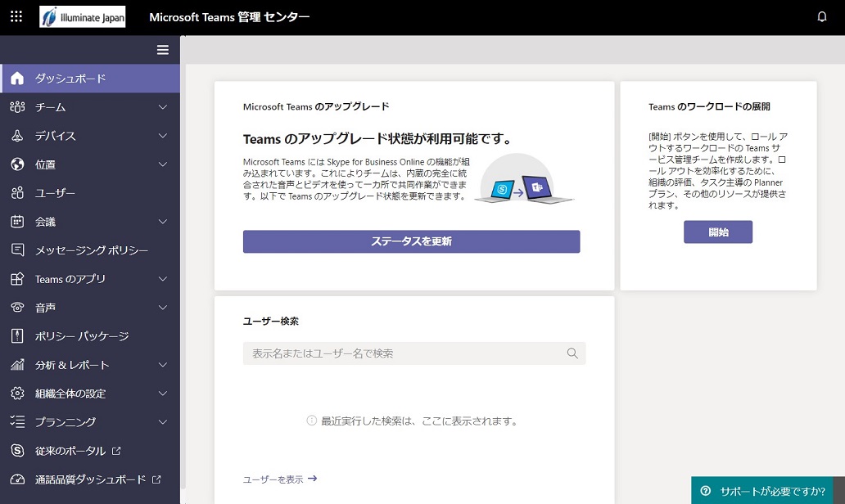
Task: Click the 従来のポータル Skype icon
Action: [x=17, y=451]
